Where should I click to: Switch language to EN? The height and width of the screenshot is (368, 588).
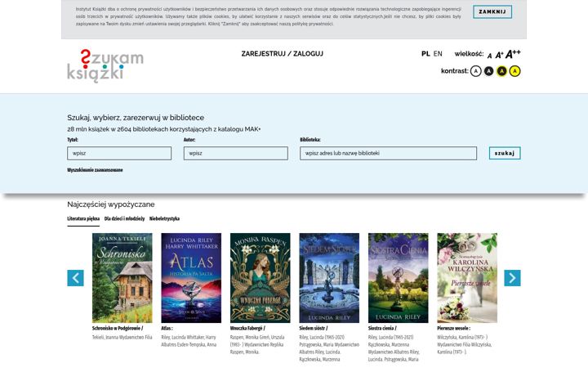[x=438, y=54]
